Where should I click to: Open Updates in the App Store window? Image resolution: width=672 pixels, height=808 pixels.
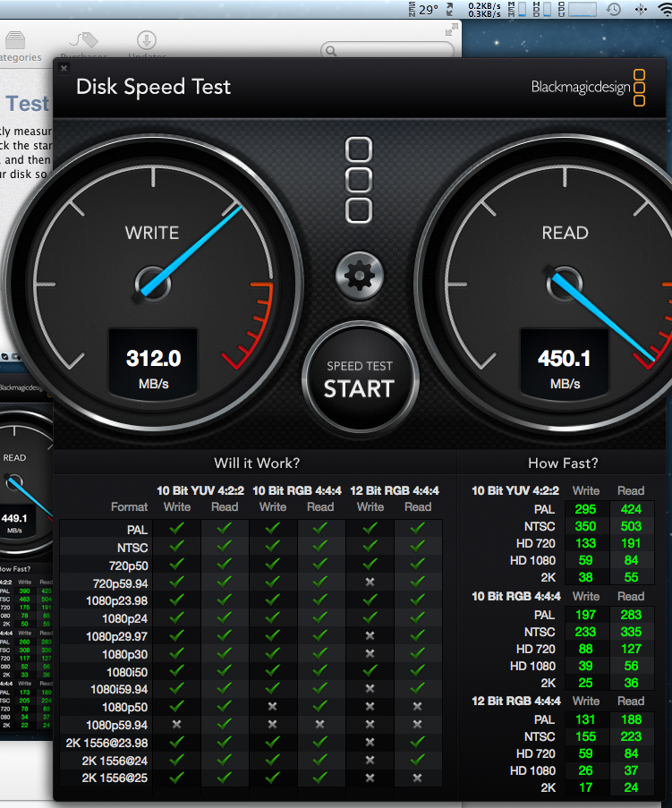147,46
